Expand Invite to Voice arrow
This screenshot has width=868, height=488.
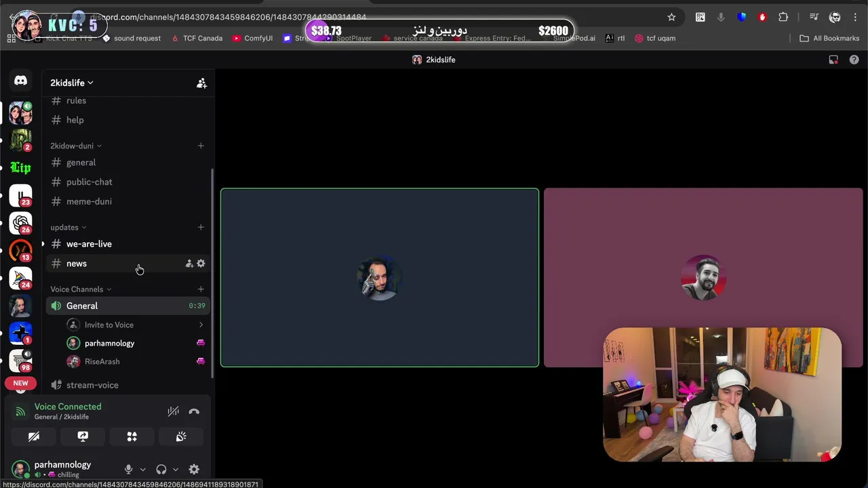(201, 325)
